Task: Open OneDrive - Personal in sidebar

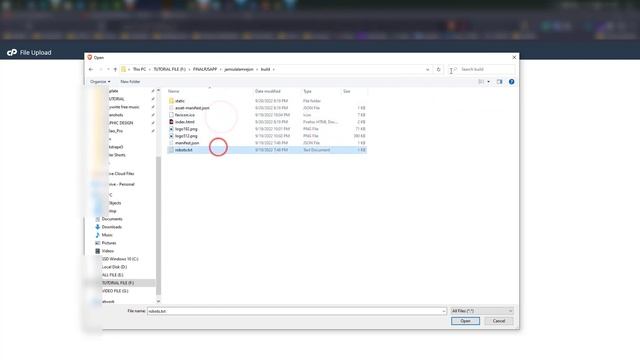Action: tap(121, 184)
